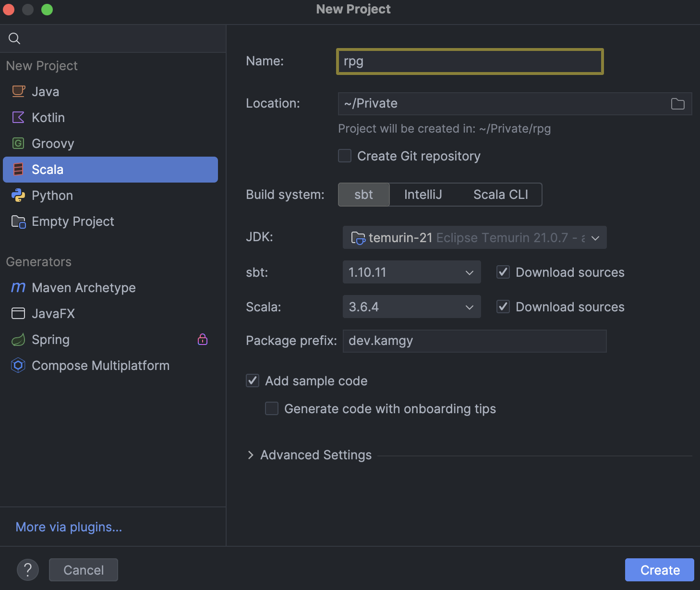
Task: Click the Package prefix input field
Action: click(x=474, y=341)
